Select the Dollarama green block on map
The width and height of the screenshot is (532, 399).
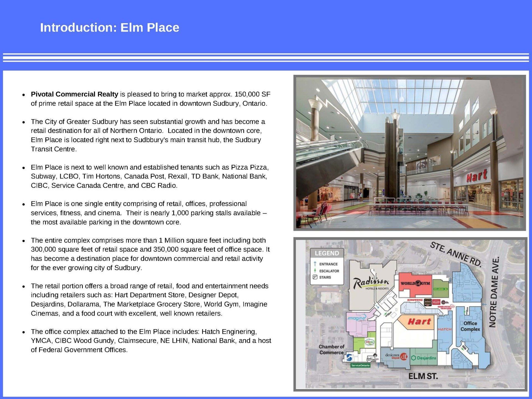441,288
